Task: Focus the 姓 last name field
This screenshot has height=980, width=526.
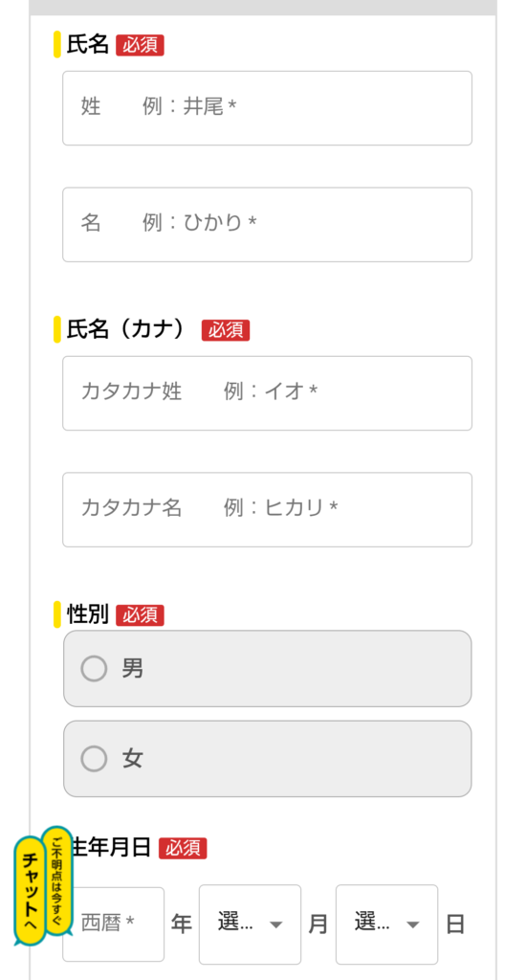Action: tap(268, 108)
